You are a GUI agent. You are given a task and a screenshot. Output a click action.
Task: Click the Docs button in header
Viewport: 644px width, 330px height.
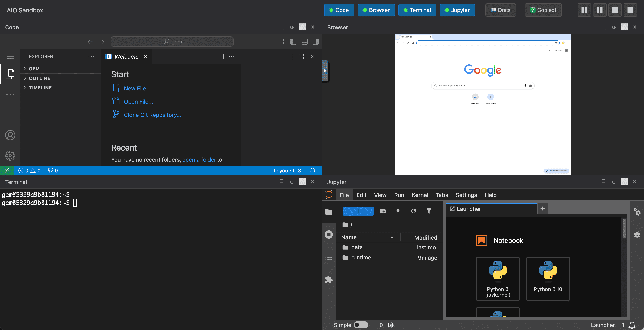click(x=500, y=10)
